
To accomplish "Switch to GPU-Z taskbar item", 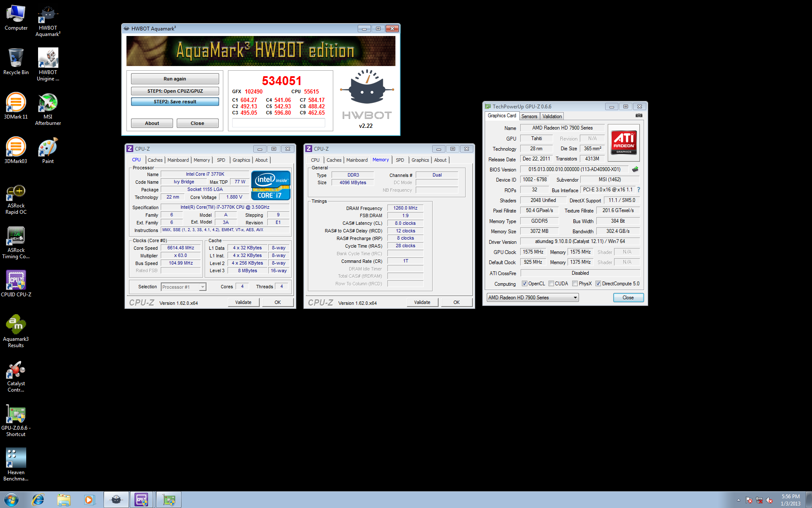I will (x=169, y=500).
